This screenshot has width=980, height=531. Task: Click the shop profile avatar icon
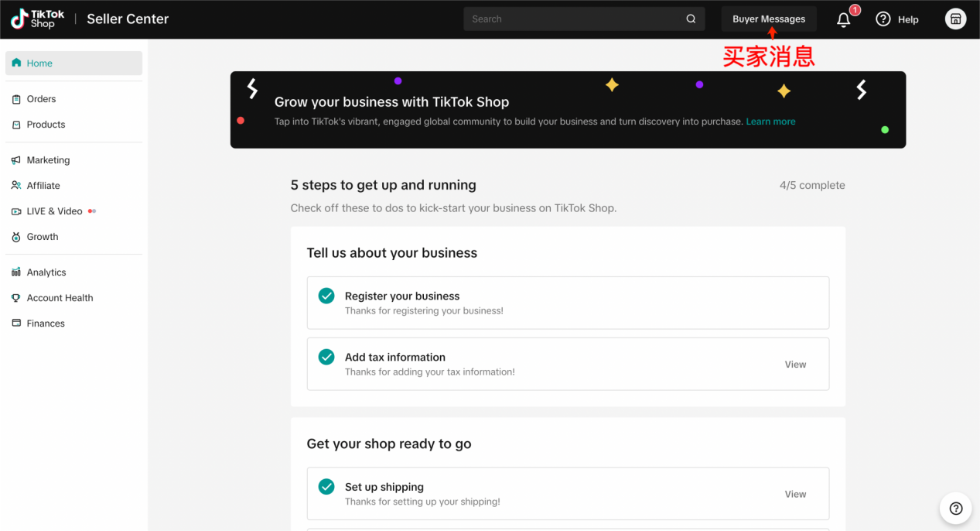coord(955,19)
